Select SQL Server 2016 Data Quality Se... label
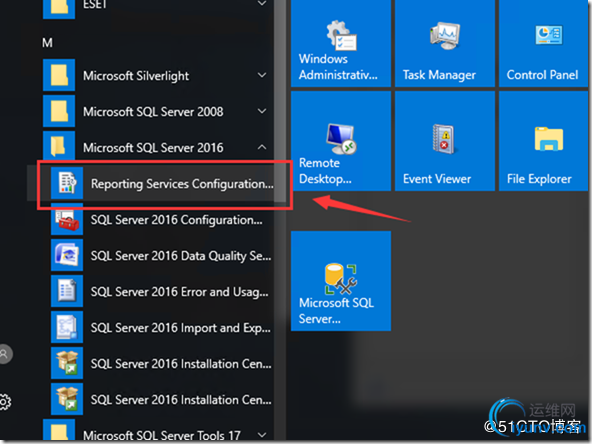The height and width of the screenshot is (444, 592). click(x=181, y=256)
